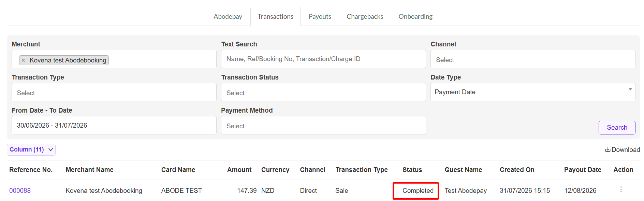Click the Search button
The height and width of the screenshot is (201, 644).
[x=617, y=128]
